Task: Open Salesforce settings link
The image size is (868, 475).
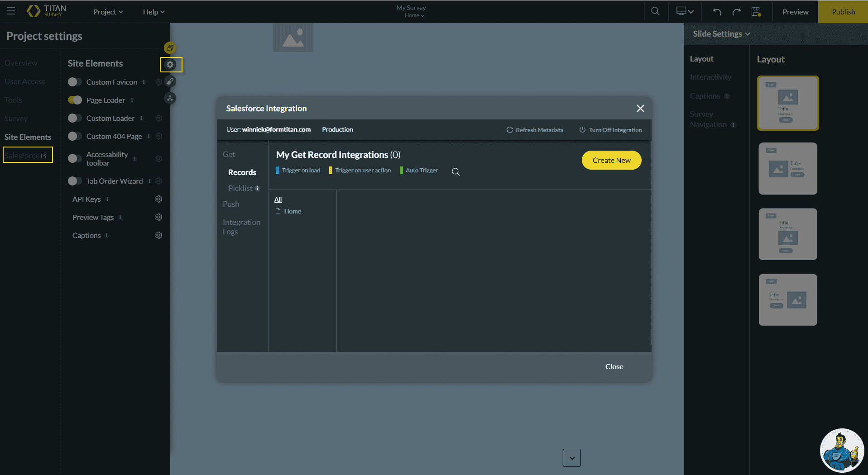Action: 26,156
